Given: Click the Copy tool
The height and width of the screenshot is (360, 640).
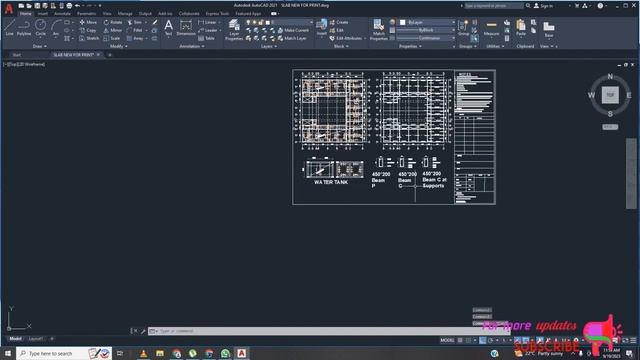Looking at the screenshot, I should click(x=87, y=30).
